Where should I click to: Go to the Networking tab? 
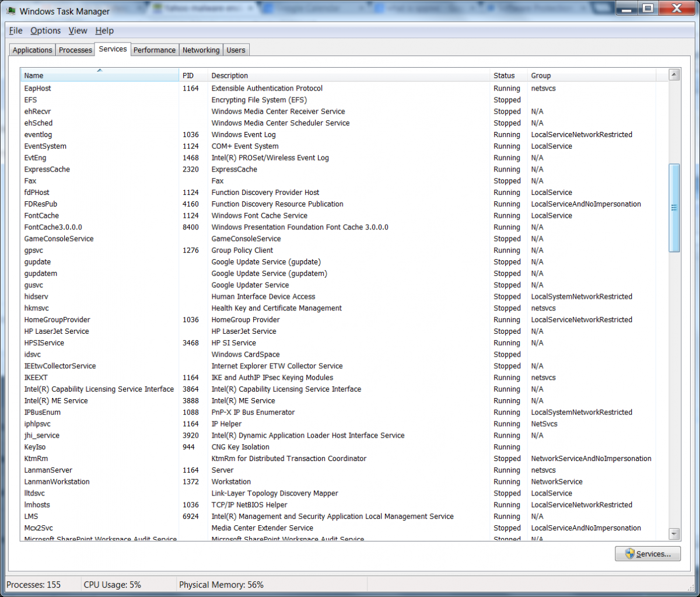click(x=201, y=50)
